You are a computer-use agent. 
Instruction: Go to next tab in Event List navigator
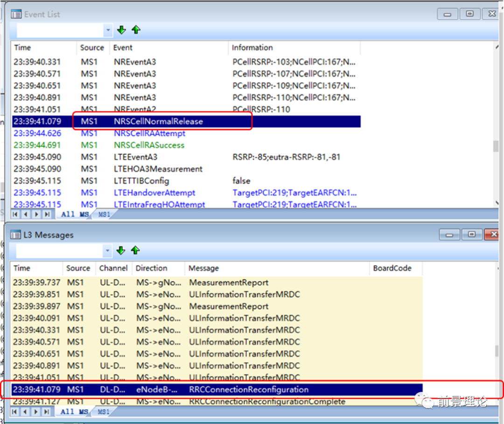point(36,214)
